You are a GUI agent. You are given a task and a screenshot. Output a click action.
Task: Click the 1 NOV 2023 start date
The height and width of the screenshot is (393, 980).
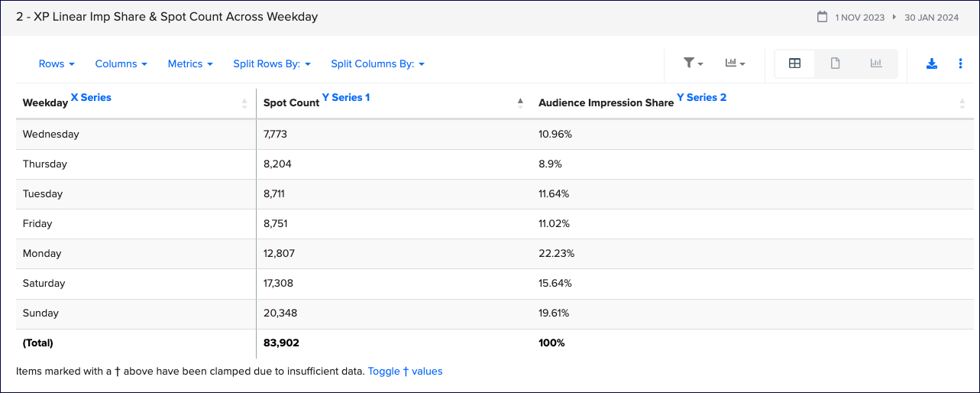tap(861, 17)
